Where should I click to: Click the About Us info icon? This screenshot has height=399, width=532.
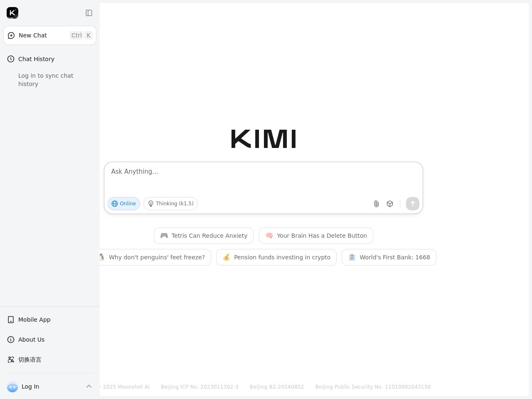(11, 340)
